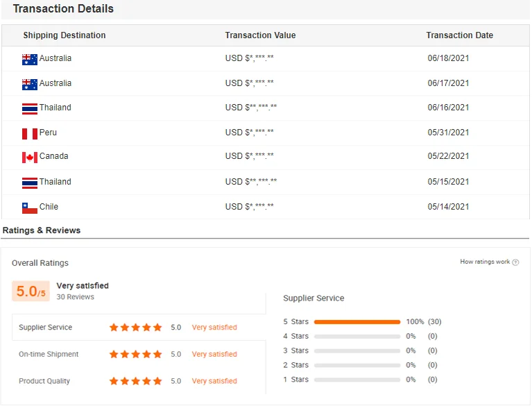Click the date 06/18/2021
Viewport: 532px width, 406px height.
(448, 58)
